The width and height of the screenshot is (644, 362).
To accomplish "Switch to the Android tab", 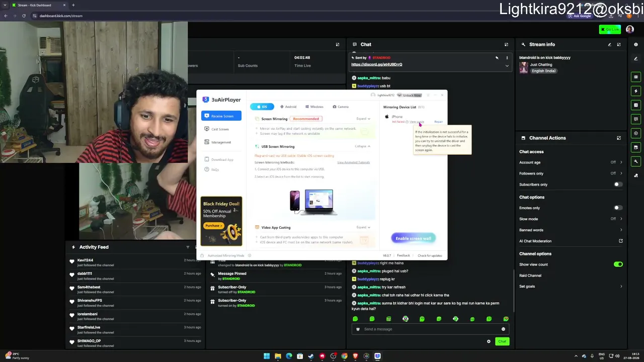I will point(288,107).
